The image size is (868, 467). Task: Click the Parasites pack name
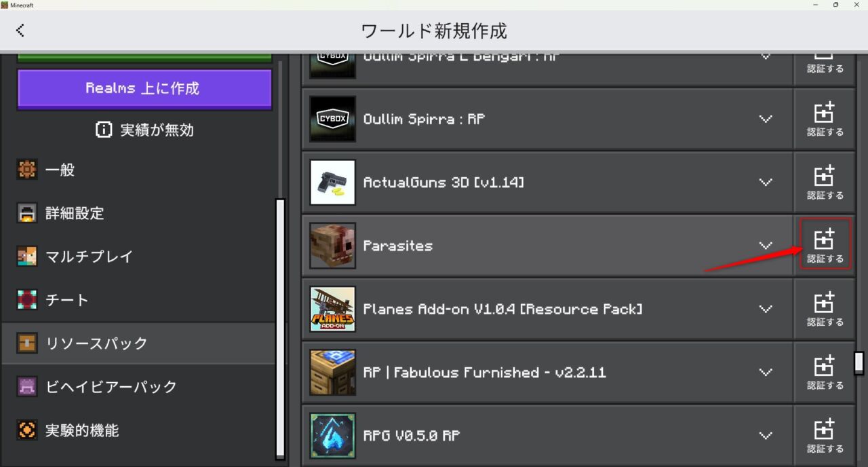click(397, 246)
